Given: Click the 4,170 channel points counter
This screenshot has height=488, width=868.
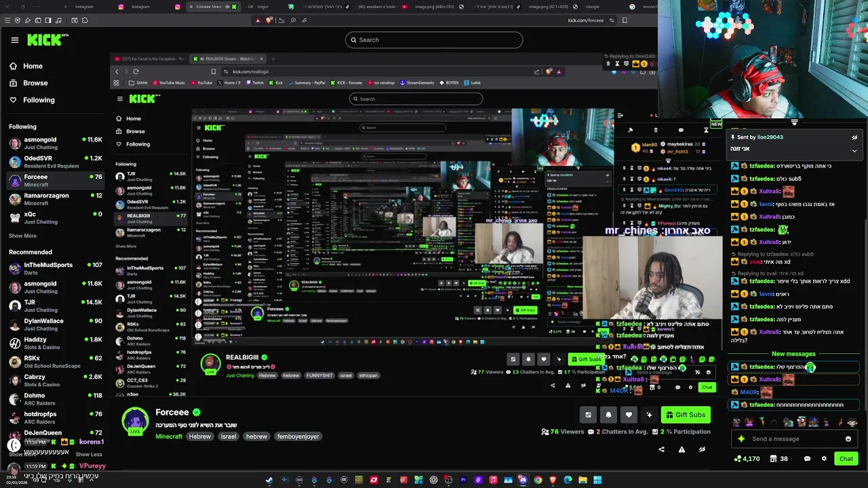Looking at the screenshot, I should click(x=747, y=459).
